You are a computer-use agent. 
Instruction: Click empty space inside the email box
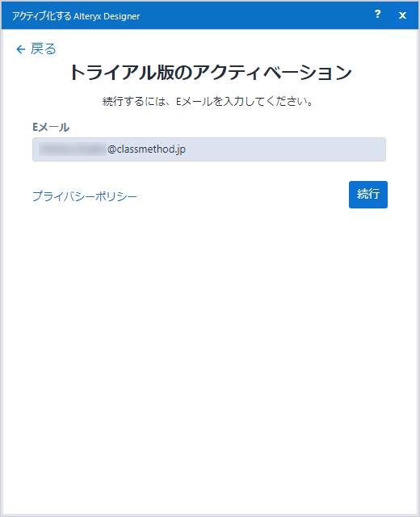pyautogui.click(x=283, y=149)
